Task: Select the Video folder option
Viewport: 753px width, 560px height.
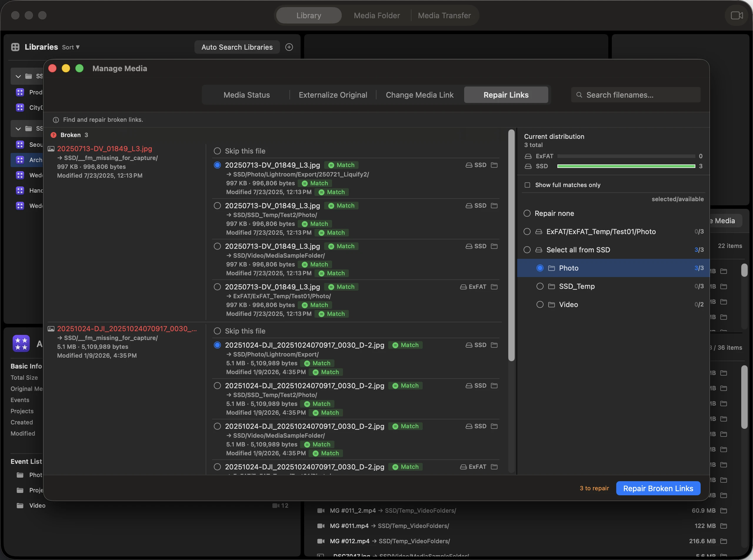Action: click(540, 305)
